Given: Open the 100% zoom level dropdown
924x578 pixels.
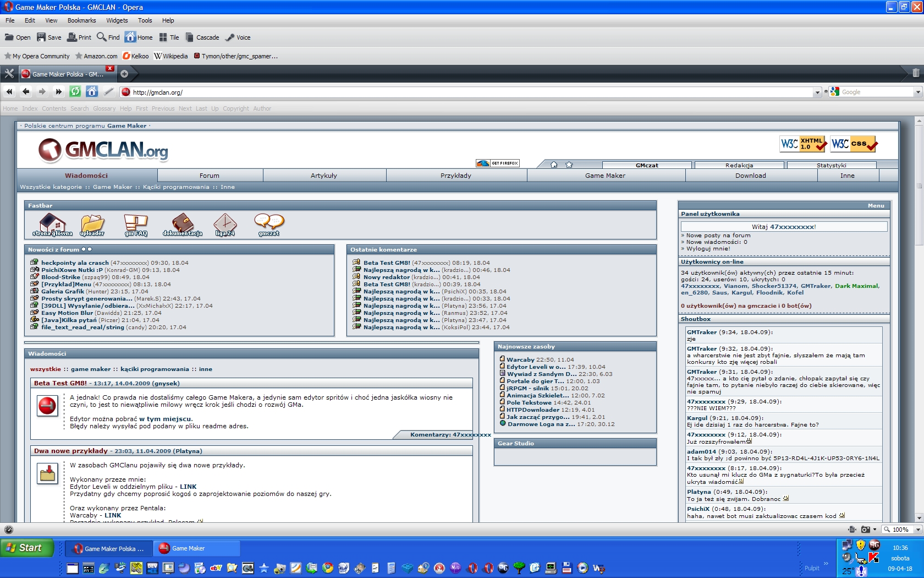Looking at the screenshot, I should [918, 530].
